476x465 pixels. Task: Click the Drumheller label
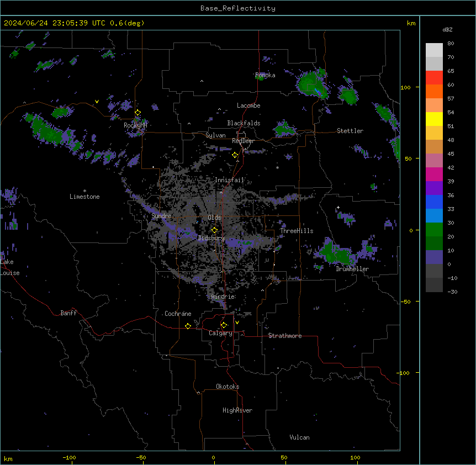[x=352, y=269]
